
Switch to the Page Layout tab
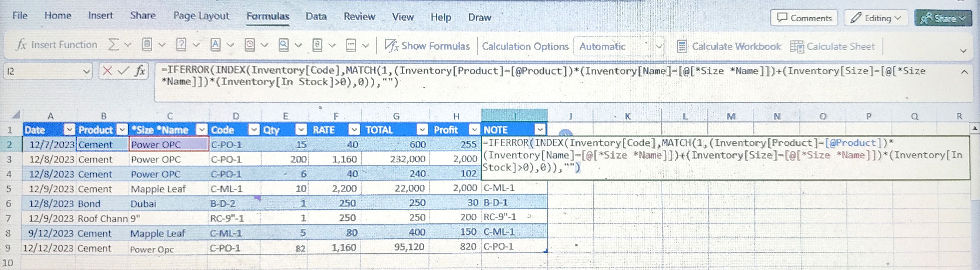click(x=201, y=16)
